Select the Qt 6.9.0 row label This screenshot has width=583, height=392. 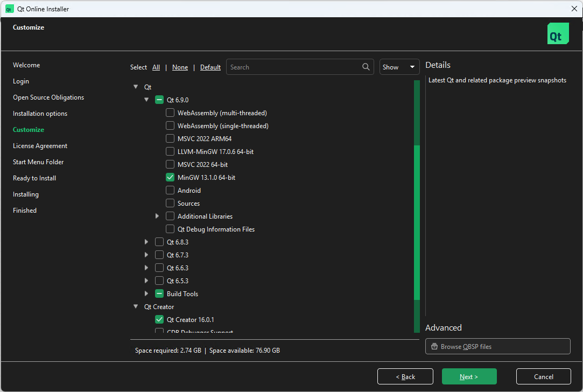(x=178, y=100)
